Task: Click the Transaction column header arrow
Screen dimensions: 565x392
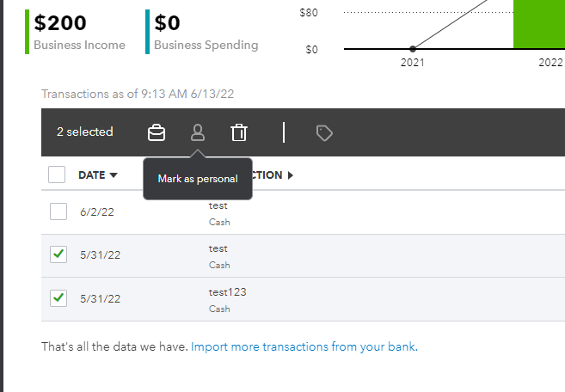Action: [x=290, y=175]
